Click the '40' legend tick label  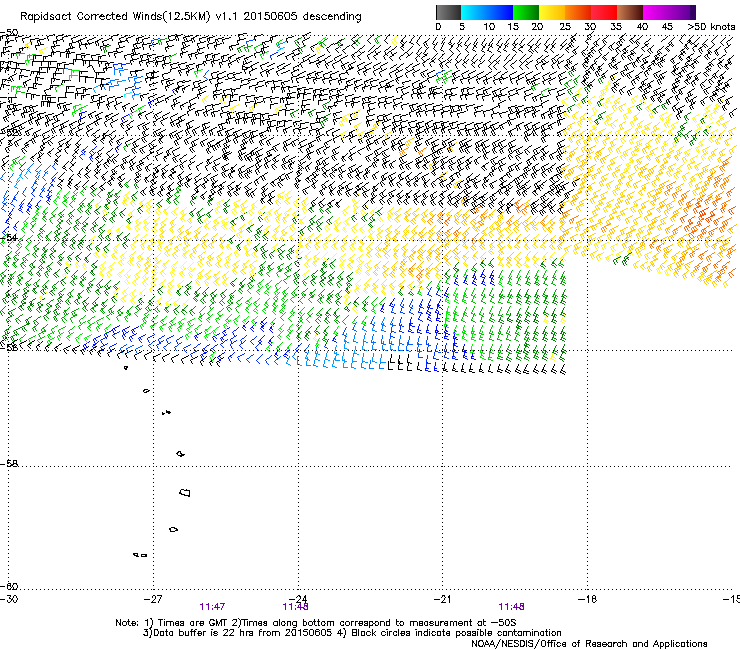[x=642, y=27]
